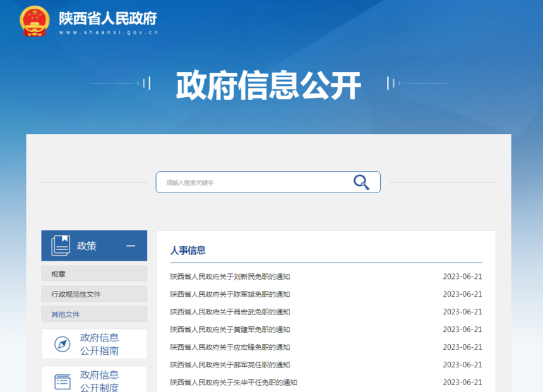Collapse the 政策 section with minus icon

[131, 246]
